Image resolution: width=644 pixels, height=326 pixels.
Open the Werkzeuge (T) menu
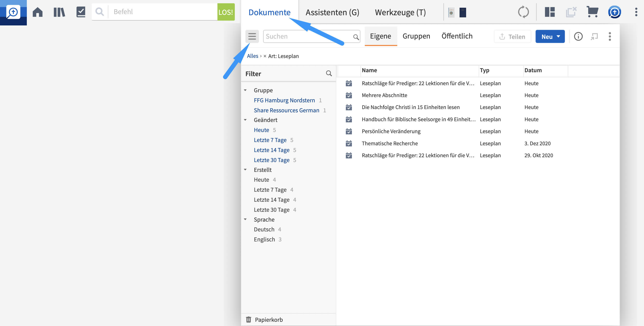(400, 12)
